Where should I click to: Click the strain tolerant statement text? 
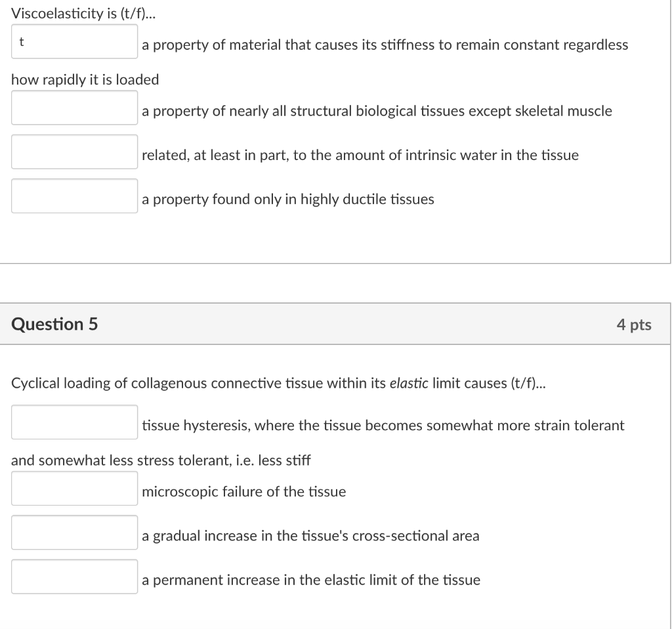coord(383,425)
